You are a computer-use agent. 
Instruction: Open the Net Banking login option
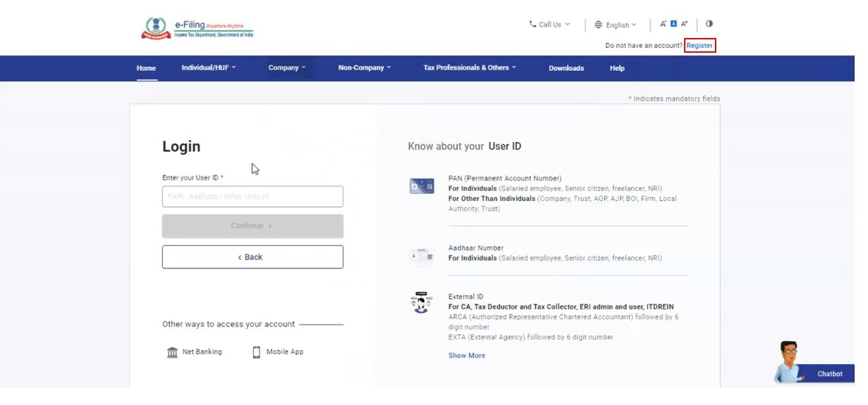(195, 352)
